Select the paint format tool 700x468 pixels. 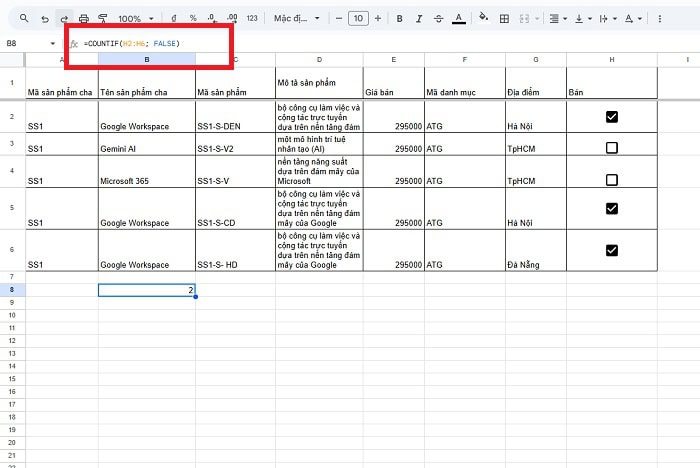coord(103,18)
